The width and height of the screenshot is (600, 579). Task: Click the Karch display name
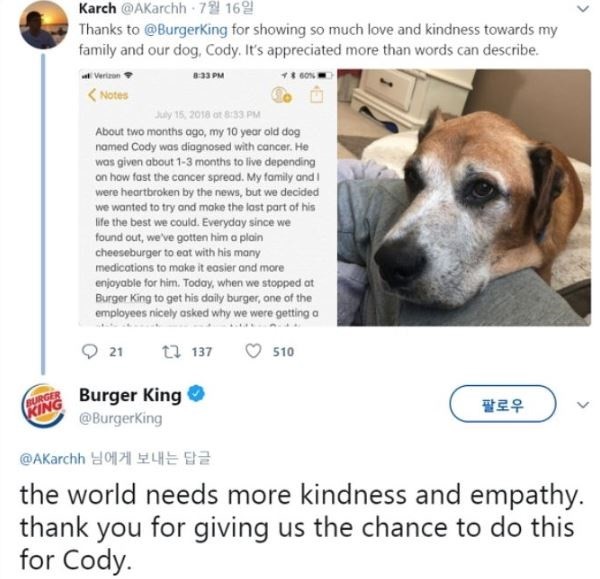pos(98,8)
